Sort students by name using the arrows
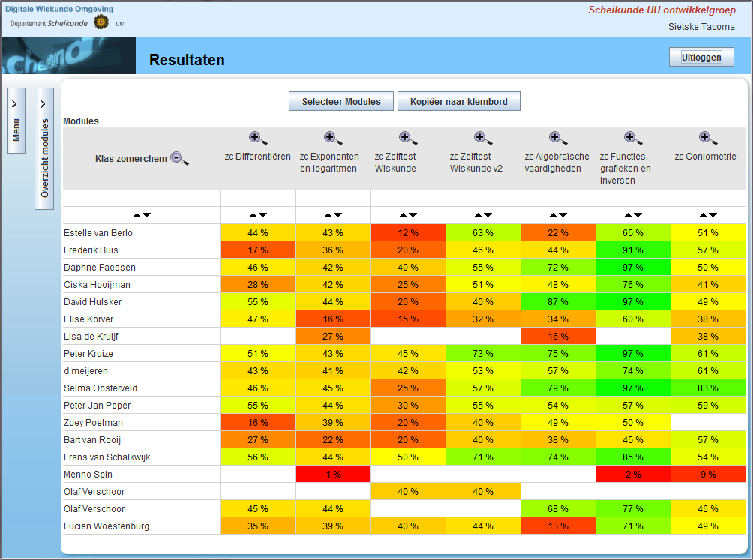This screenshot has width=753, height=560. tap(141, 215)
